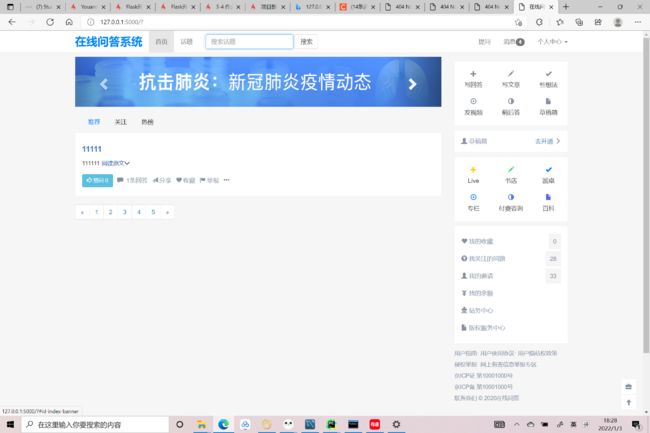This screenshot has width=650, height=433.
Task: Go to the next banner slide
Action: [x=412, y=84]
